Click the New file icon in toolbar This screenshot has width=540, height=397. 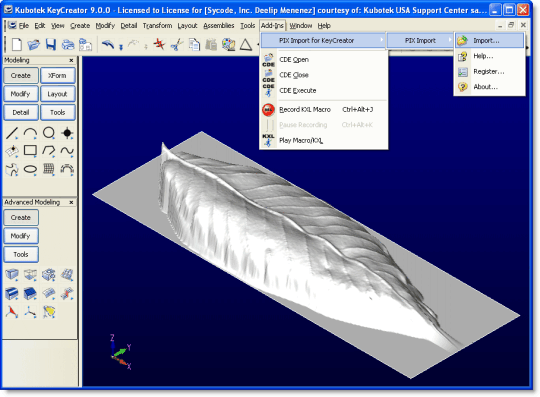[17, 44]
